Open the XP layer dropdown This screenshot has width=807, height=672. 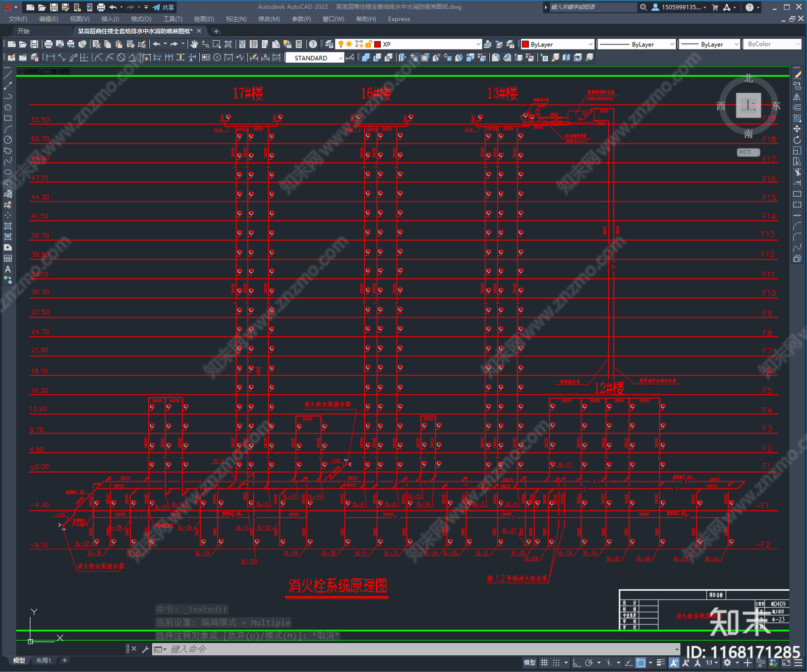click(x=478, y=44)
